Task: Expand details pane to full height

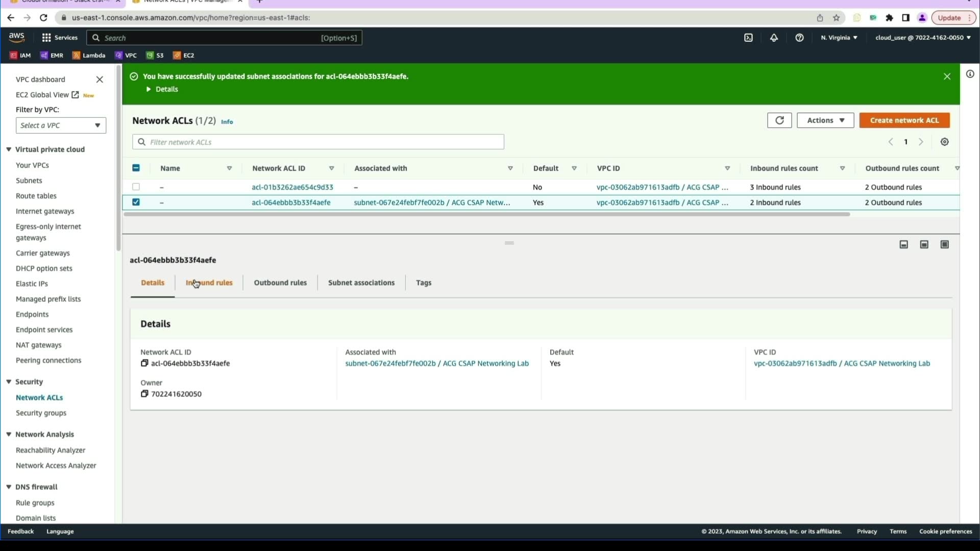Action: (x=945, y=245)
